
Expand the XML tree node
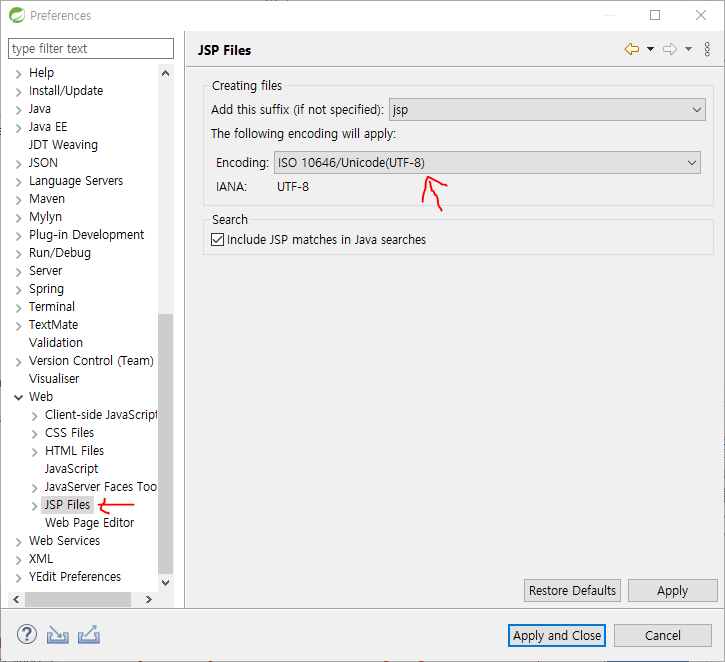point(18,560)
